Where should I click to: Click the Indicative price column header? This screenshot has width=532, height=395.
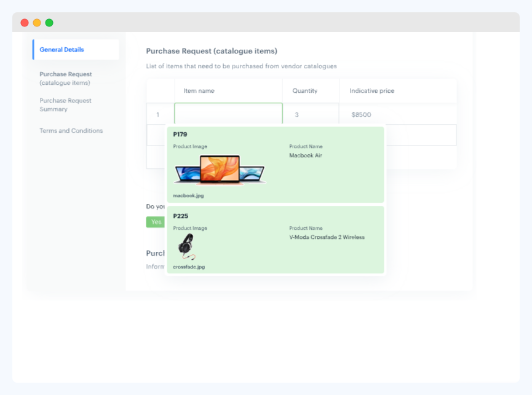(x=371, y=90)
